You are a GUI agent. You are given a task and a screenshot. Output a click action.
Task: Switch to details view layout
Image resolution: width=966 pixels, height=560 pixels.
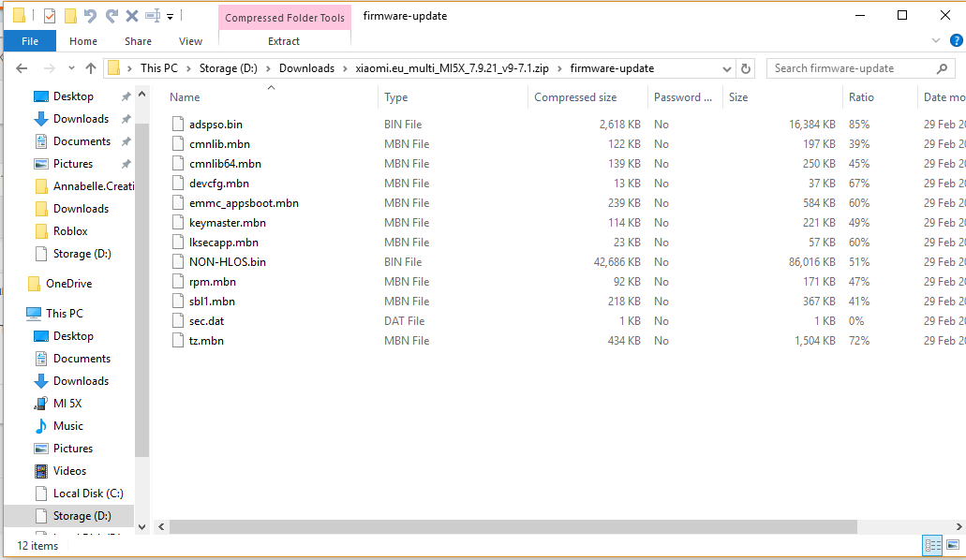932,545
